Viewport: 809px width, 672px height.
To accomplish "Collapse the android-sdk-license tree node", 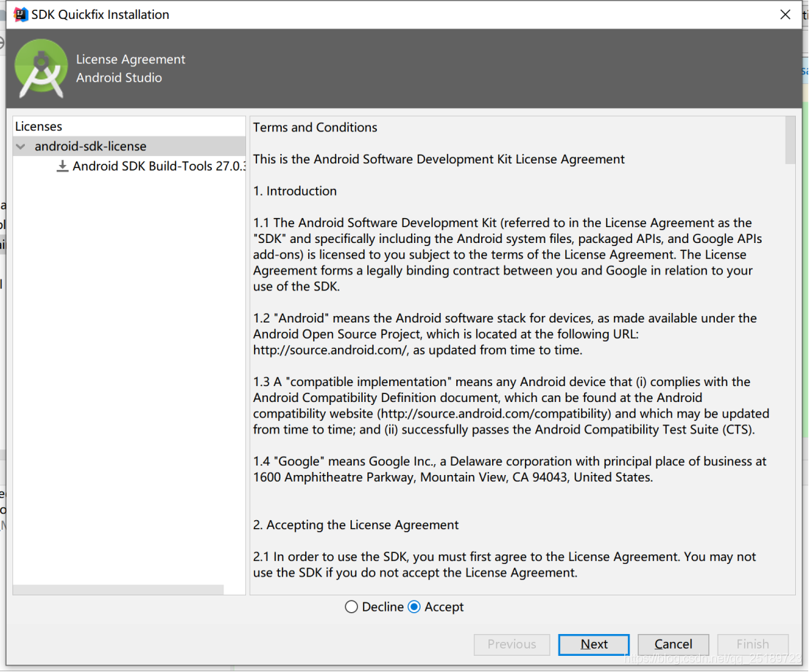I will [20, 147].
